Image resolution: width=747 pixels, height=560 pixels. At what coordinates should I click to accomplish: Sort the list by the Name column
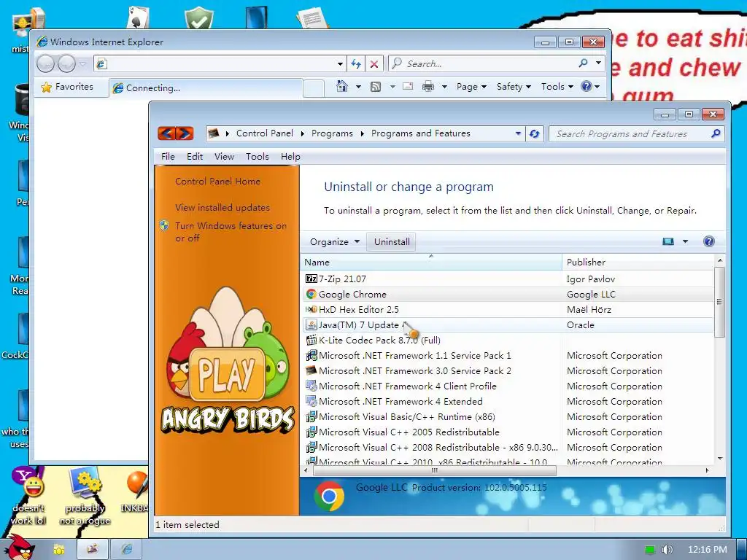tap(431, 262)
